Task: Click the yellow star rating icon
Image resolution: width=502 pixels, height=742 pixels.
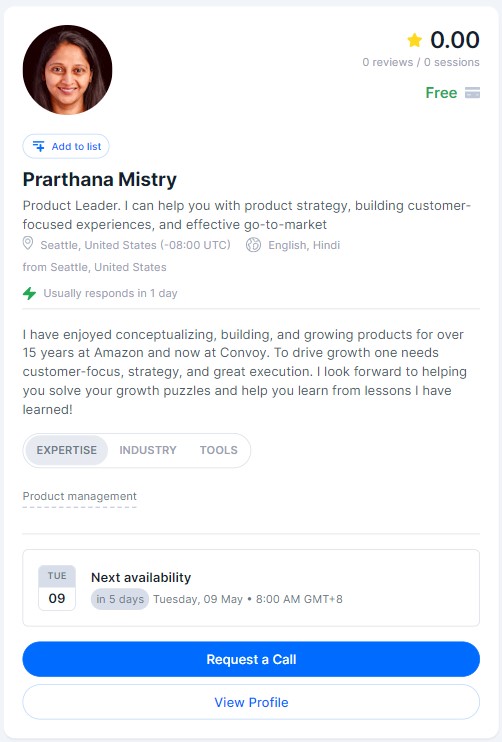Action: tap(414, 40)
